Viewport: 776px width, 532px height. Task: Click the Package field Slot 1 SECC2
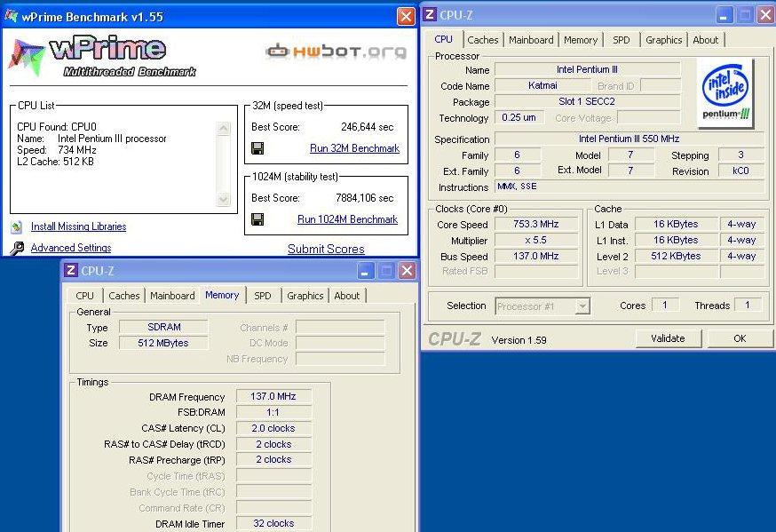coord(588,101)
